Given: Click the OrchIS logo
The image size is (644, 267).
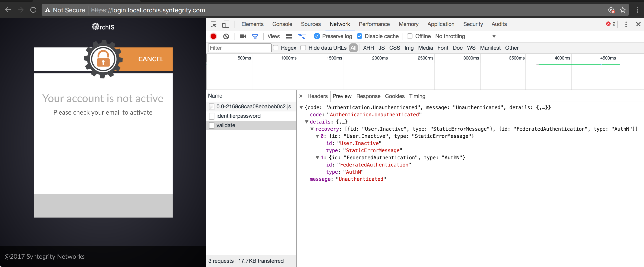Looking at the screenshot, I should point(103,27).
